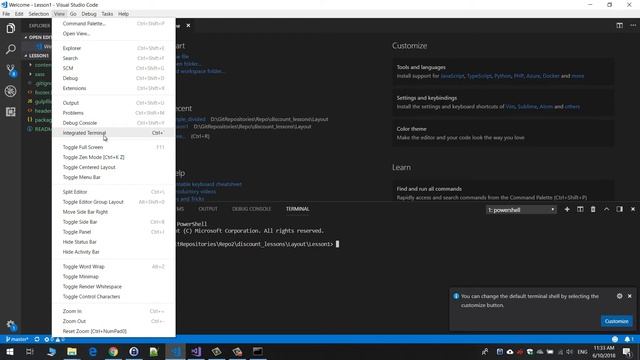Switch to OUTPUT panel tab
Screen dimensions: 640x360
pyautogui.click(x=208, y=209)
